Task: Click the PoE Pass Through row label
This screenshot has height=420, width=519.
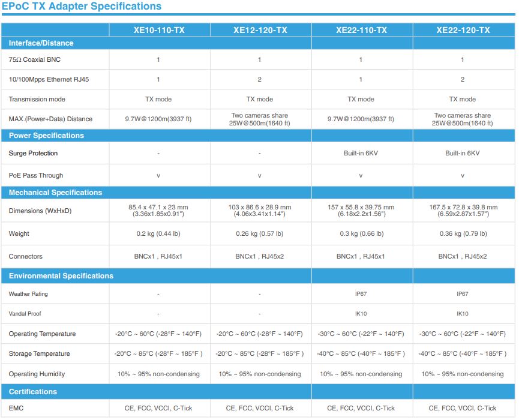Action: tap(36, 175)
